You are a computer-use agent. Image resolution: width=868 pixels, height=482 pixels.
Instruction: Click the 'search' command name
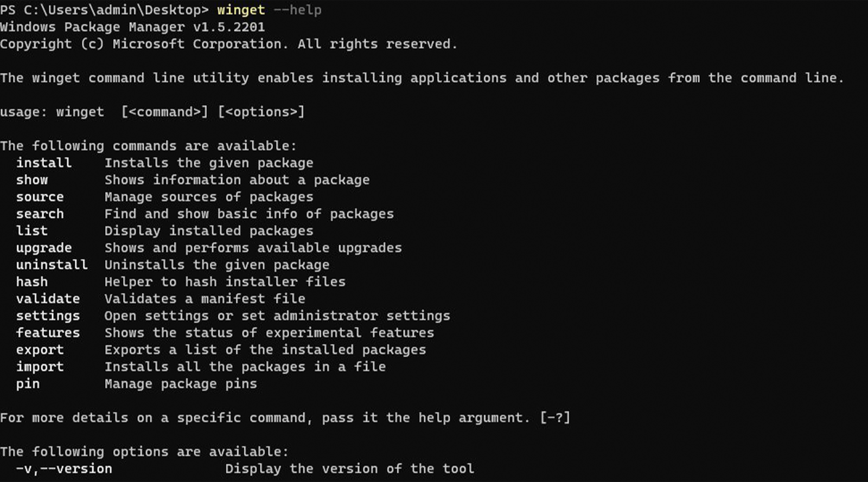40,214
